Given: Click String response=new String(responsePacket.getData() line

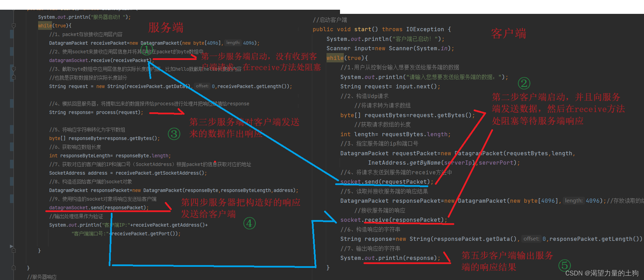Looking at the screenshot, I should point(491,239).
